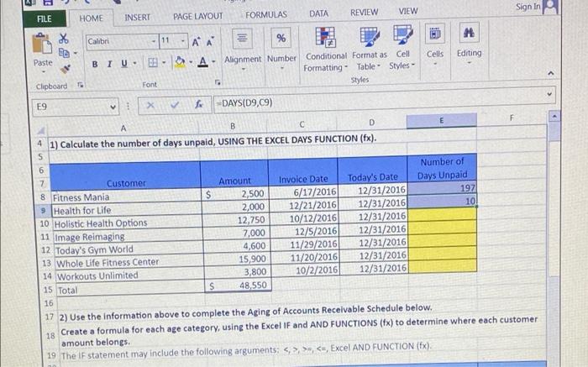The height and width of the screenshot is (367, 588).
Task: Open the font color dropdown arrow
Action: pyautogui.click(x=213, y=61)
